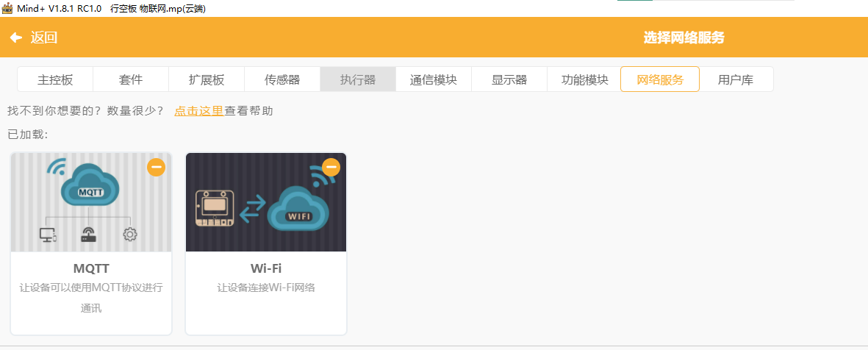Click the 选择网络服务 header title
Viewport: 868px width, 350px height.
point(684,37)
